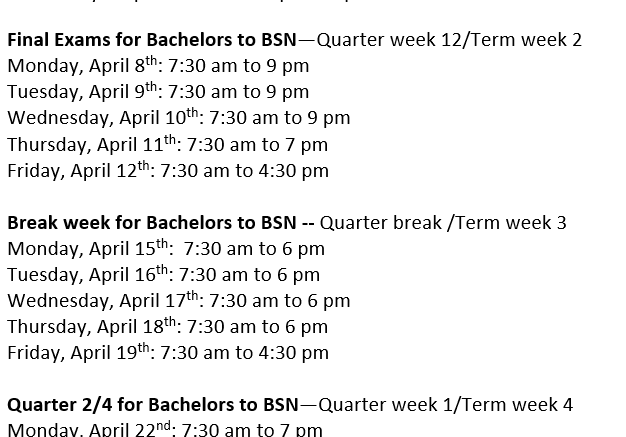This screenshot has height=437, width=626.
Task: Click the 'Final Exams for Bachelors to BSN' heading
Action: pos(152,40)
